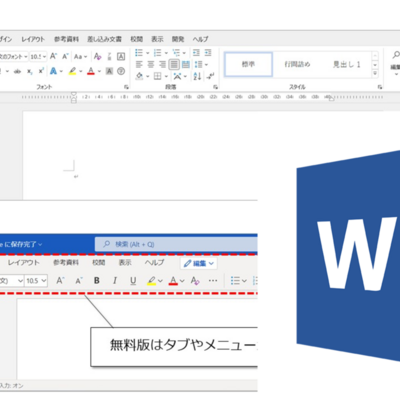Click red font color A in desktop Word
This screenshot has width=400, height=400.
coord(91,71)
